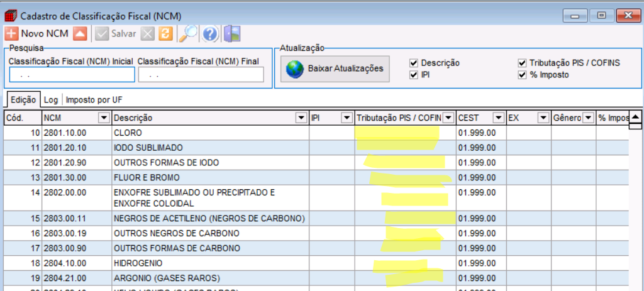Toggle the % Imposto checkbox

click(x=522, y=75)
